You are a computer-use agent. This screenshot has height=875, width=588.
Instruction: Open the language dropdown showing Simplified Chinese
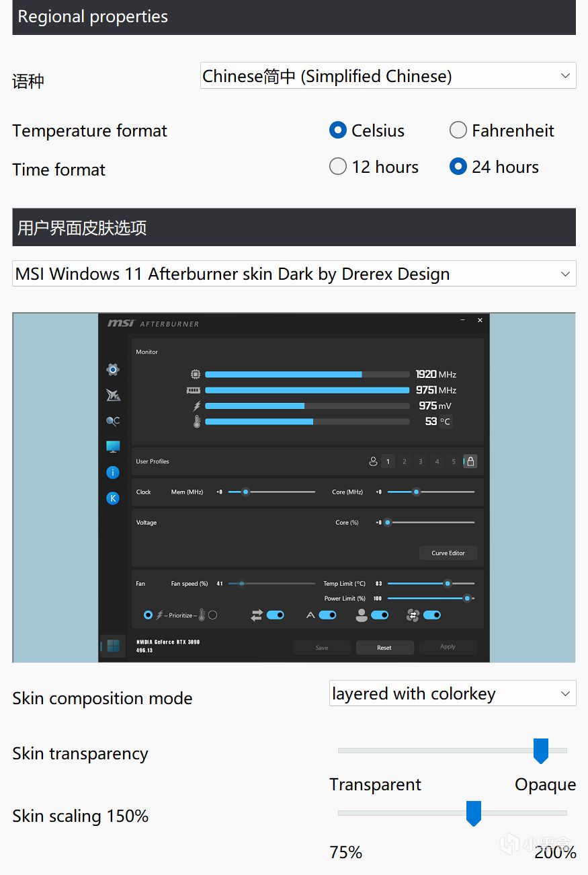[388, 75]
